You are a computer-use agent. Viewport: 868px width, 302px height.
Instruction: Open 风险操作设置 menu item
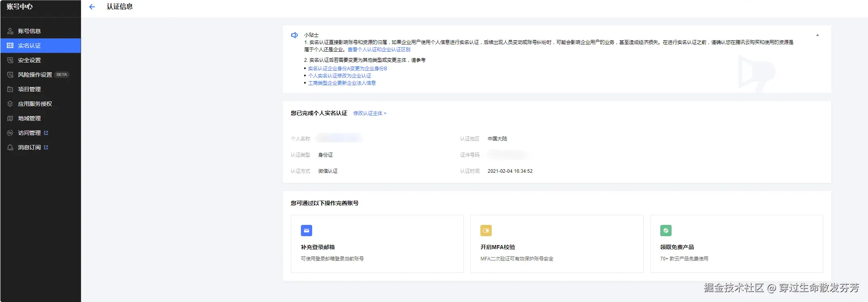click(40, 75)
